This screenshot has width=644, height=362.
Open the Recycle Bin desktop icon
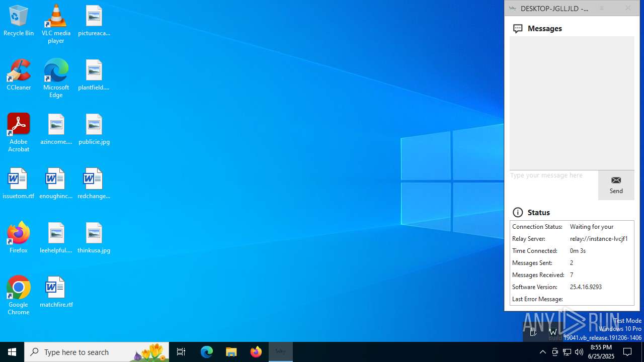point(19,21)
